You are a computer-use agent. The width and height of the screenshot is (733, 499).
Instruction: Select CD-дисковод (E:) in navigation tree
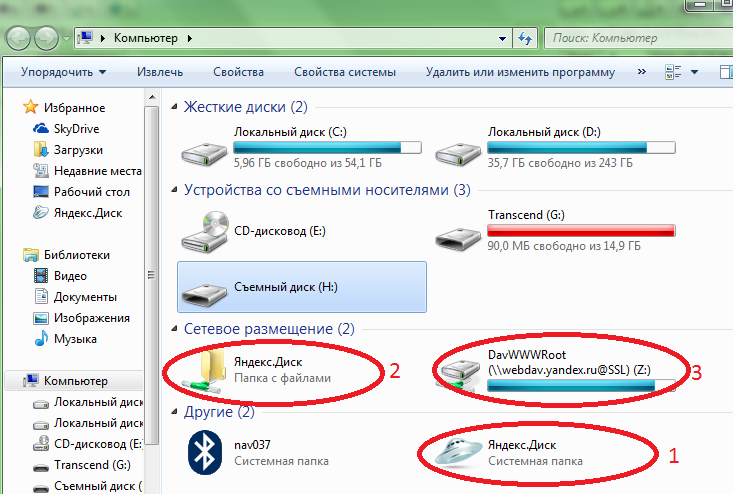pyautogui.click(x=87, y=444)
